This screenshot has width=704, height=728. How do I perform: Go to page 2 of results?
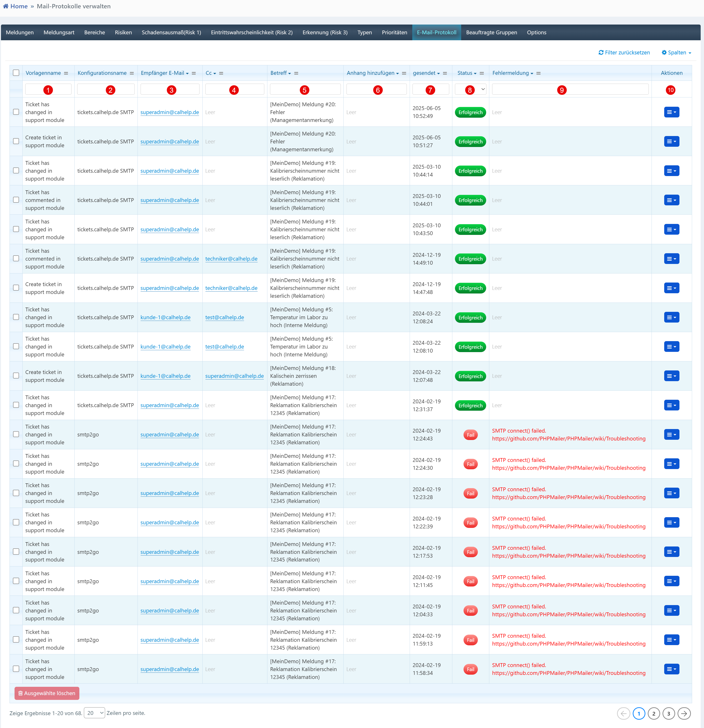click(x=653, y=713)
